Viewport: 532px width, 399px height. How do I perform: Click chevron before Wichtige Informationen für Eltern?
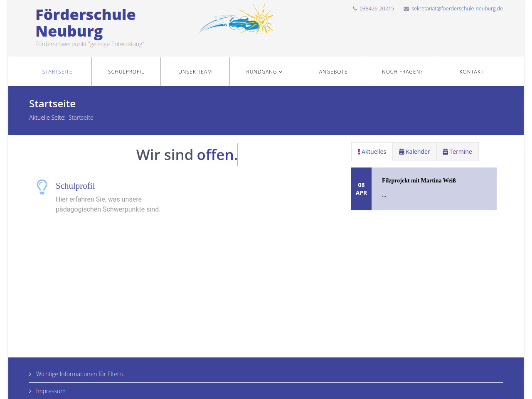pos(30,374)
